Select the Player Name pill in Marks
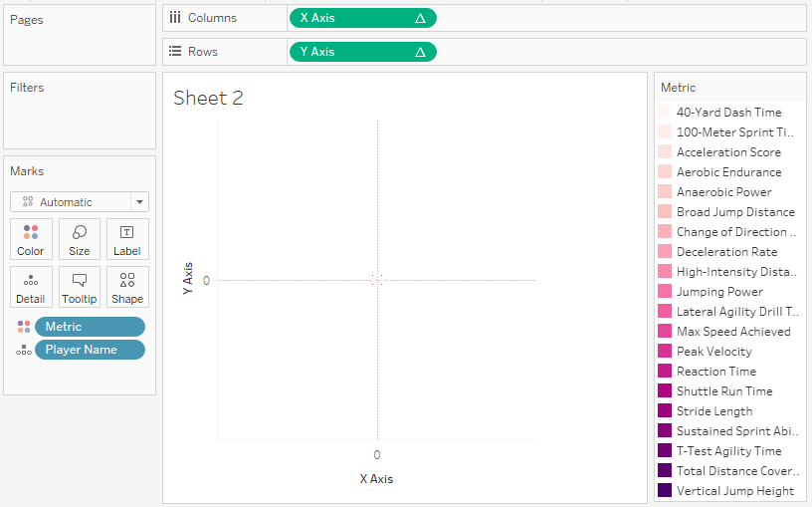The height and width of the screenshot is (507, 812). coord(90,350)
